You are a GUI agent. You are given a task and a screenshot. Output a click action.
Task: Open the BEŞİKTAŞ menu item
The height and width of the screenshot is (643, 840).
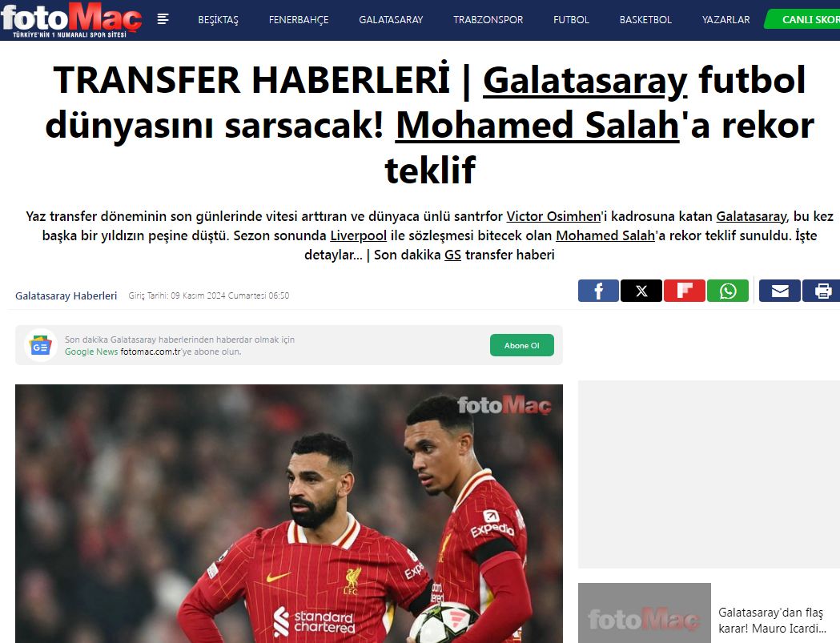tap(218, 20)
